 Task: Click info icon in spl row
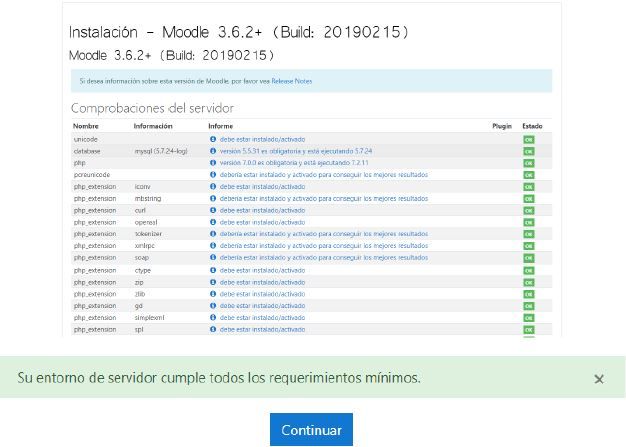tap(213, 329)
